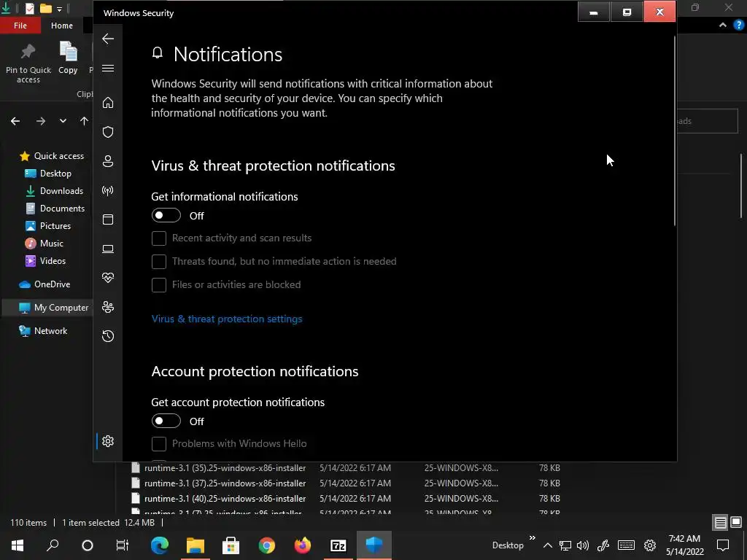Open Firewall & network protection icon
The height and width of the screenshot is (560, 747).
(108, 190)
